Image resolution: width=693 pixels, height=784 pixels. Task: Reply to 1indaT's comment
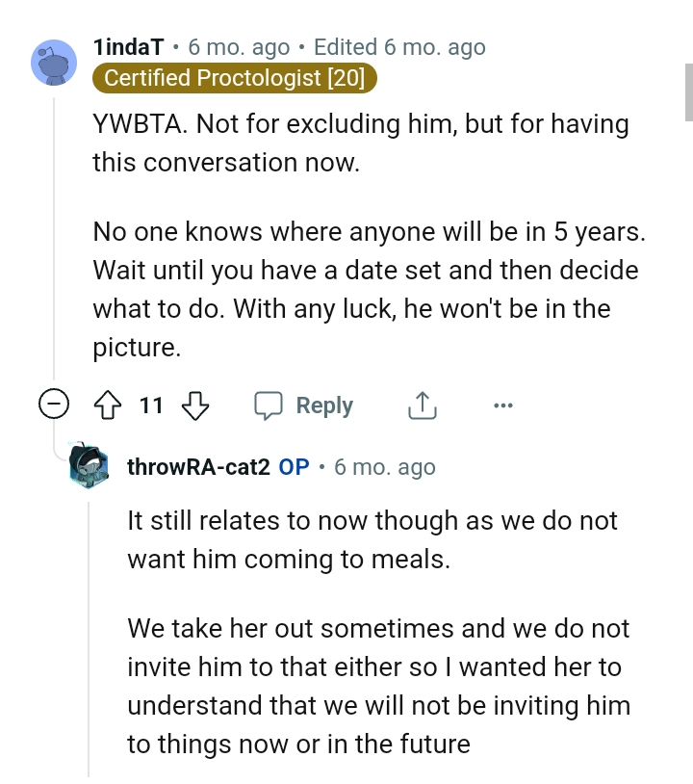point(304,405)
